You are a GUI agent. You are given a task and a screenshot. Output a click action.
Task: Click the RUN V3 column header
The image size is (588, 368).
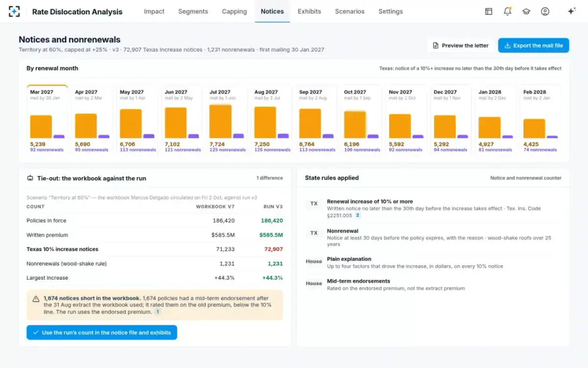tap(273, 207)
